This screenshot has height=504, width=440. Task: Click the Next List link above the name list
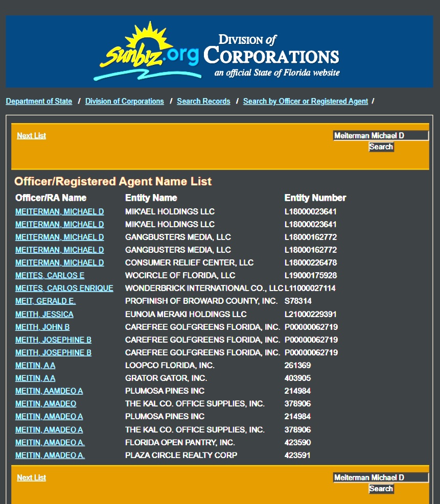(32, 136)
